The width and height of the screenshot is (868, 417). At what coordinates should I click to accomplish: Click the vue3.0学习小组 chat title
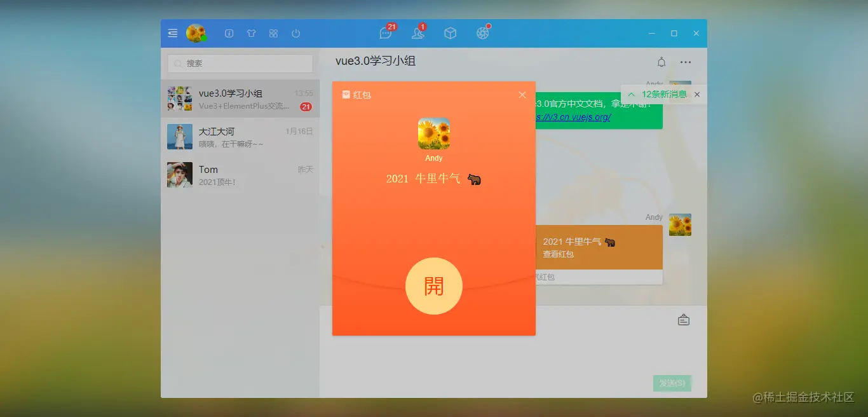(x=376, y=61)
